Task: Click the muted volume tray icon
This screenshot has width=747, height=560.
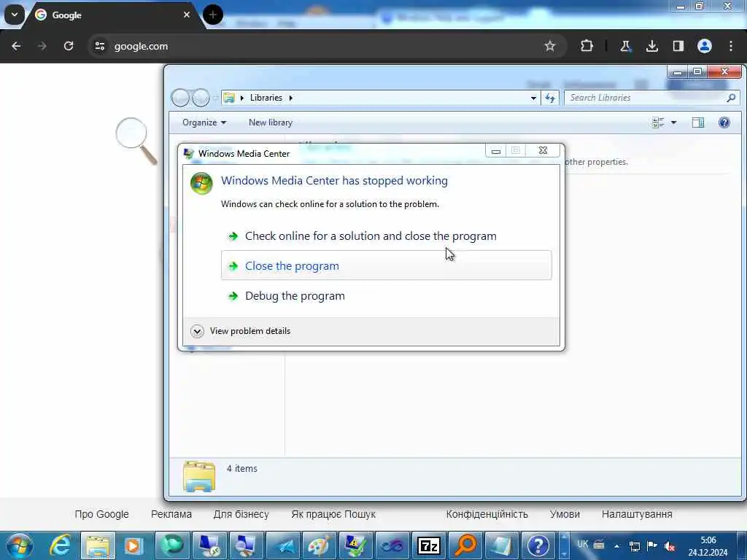Action: tap(670, 545)
